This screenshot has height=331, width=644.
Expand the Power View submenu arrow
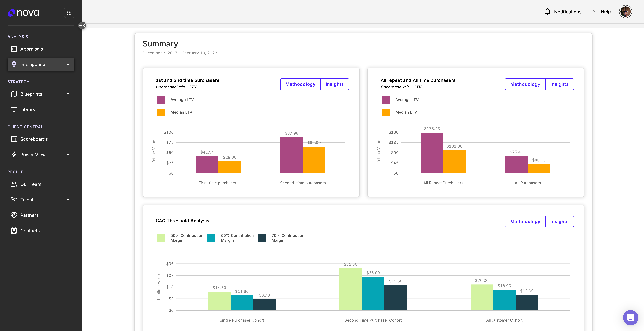[68, 155]
